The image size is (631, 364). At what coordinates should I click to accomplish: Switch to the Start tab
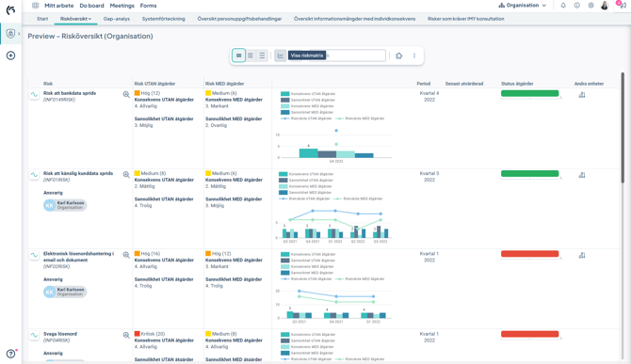42,19
